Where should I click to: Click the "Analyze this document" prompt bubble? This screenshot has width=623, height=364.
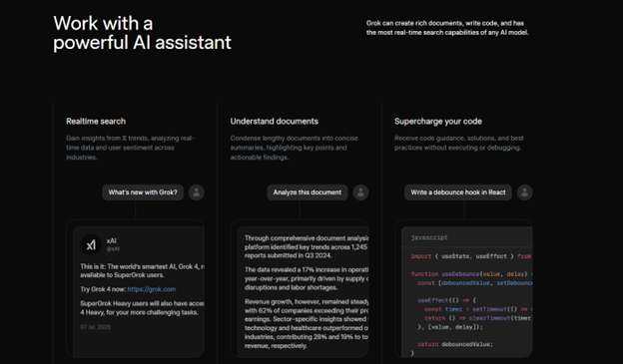pyautogui.click(x=308, y=192)
